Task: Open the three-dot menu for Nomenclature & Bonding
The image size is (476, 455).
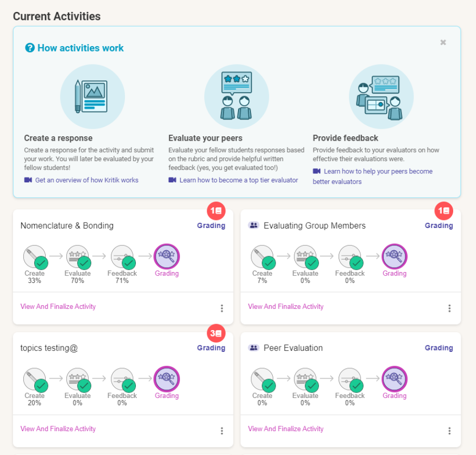Action: [222, 308]
